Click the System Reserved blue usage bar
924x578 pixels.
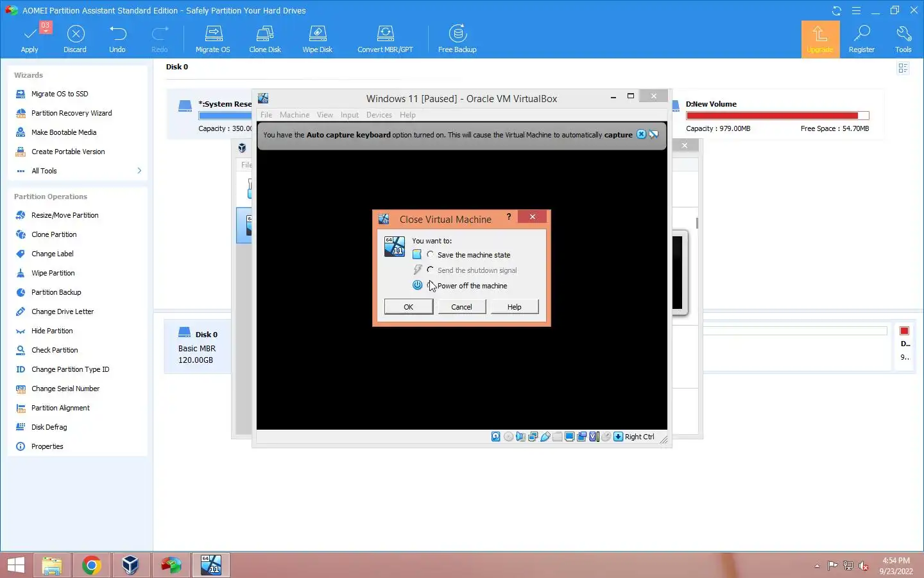pyautogui.click(x=225, y=116)
